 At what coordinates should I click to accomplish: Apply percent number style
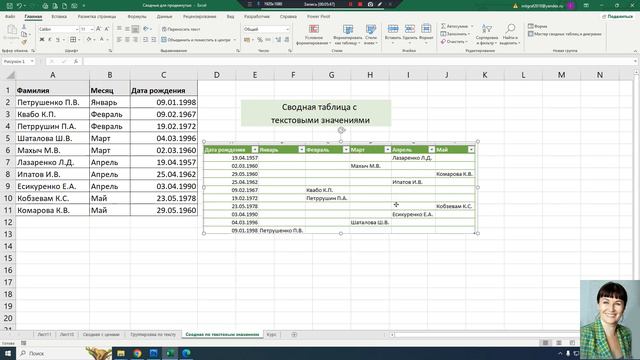260,40
